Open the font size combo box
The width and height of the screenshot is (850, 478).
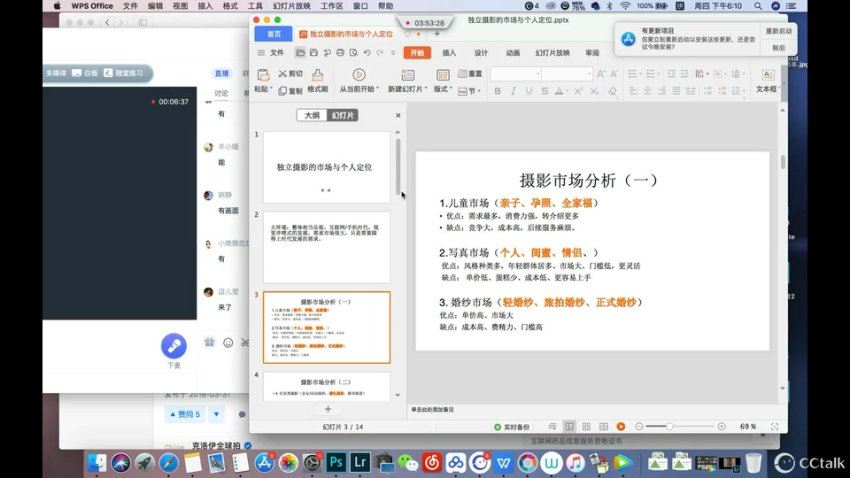(567, 74)
